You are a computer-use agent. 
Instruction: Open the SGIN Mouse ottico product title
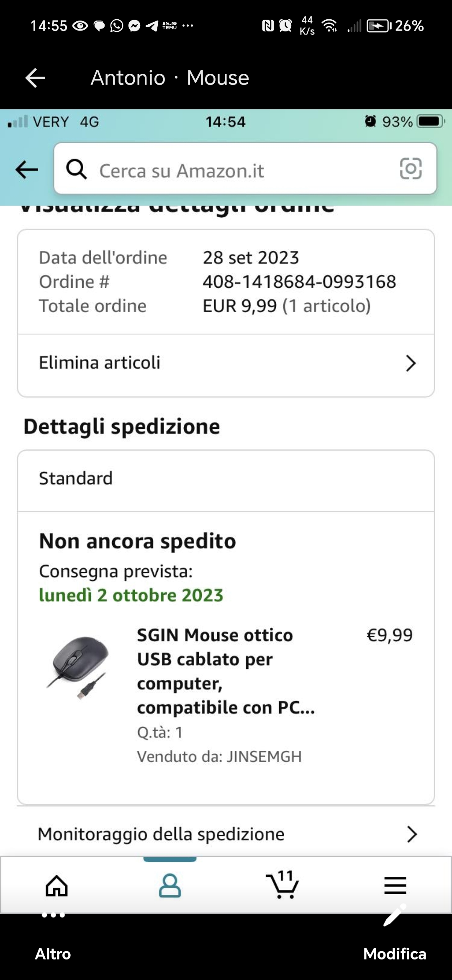coord(225,671)
